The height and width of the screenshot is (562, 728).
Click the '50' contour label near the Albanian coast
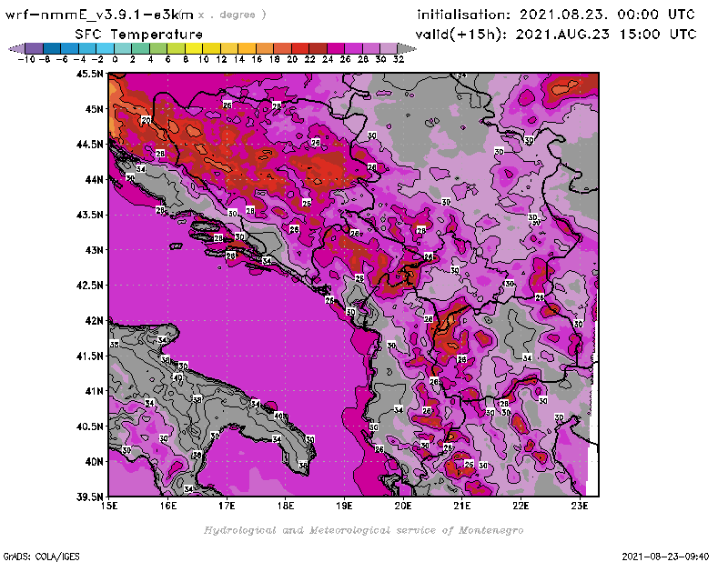[x=374, y=427]
